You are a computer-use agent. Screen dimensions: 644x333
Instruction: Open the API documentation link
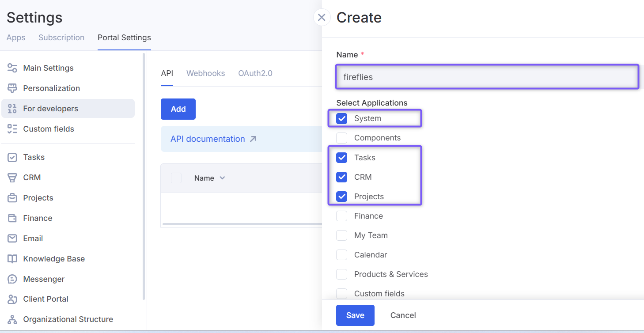[208, 139]
